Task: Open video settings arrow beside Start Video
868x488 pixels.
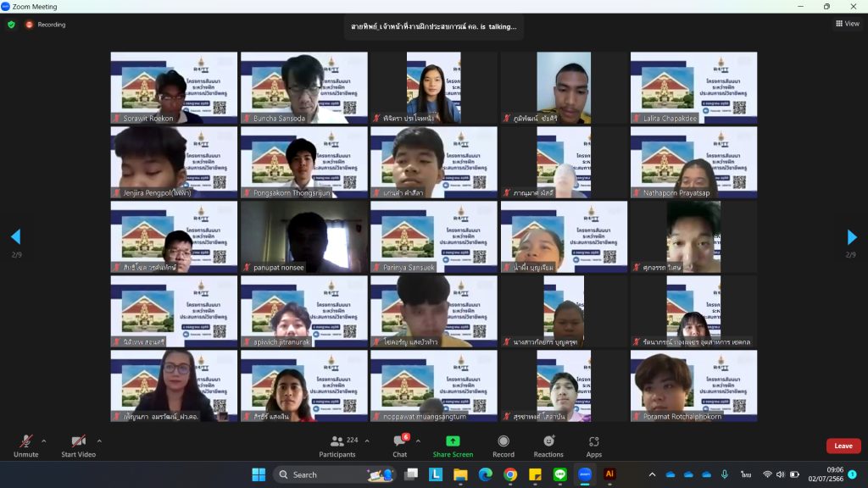Action: point(99,441)
